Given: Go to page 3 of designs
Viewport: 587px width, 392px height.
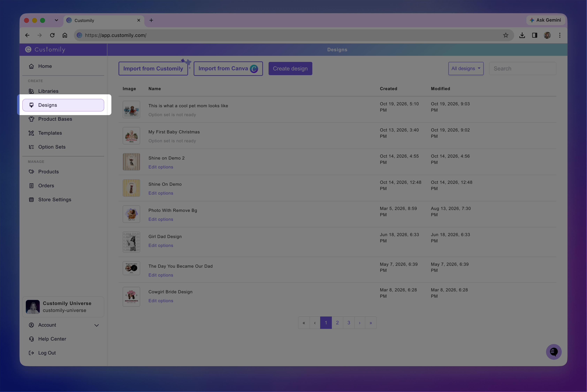Looking at the screenshot, I should click(349, 323).
